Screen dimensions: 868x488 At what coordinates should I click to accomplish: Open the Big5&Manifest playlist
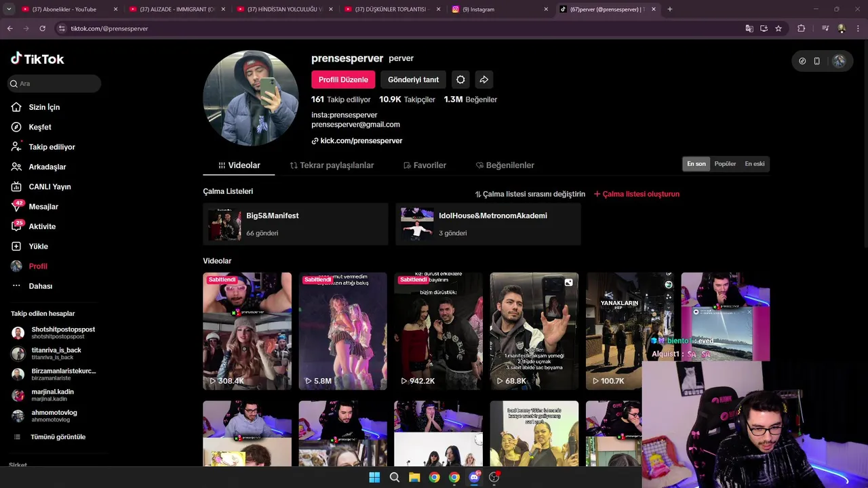tap(296, 224)
